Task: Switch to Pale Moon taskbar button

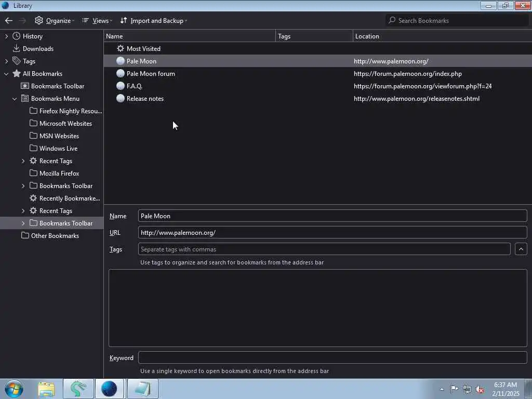Action: point(109,389)
